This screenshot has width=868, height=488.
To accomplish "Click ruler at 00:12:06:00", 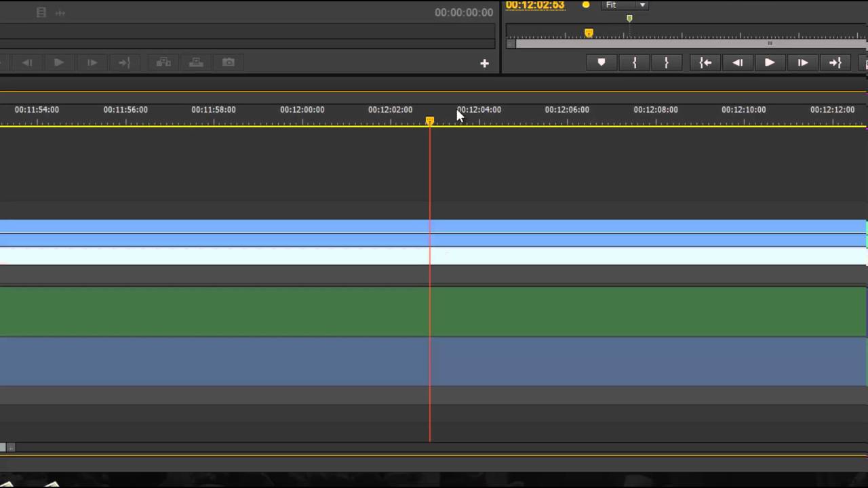I will click(567, 110).
